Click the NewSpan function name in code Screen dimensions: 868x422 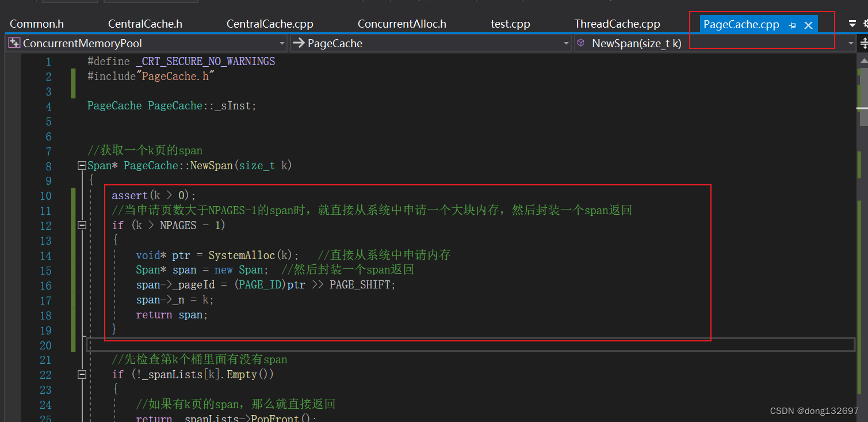coord(212,166)
